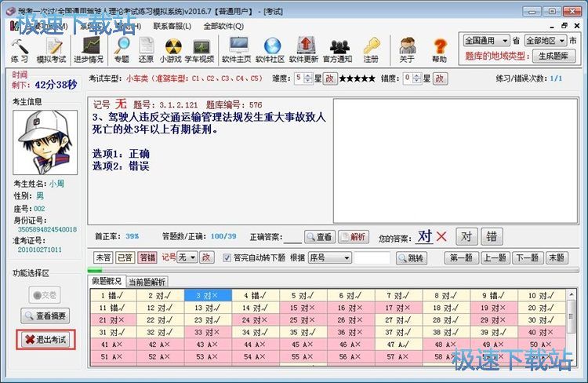Click the 交卷 submit paper button
The image size is (588, 383).
45,295
